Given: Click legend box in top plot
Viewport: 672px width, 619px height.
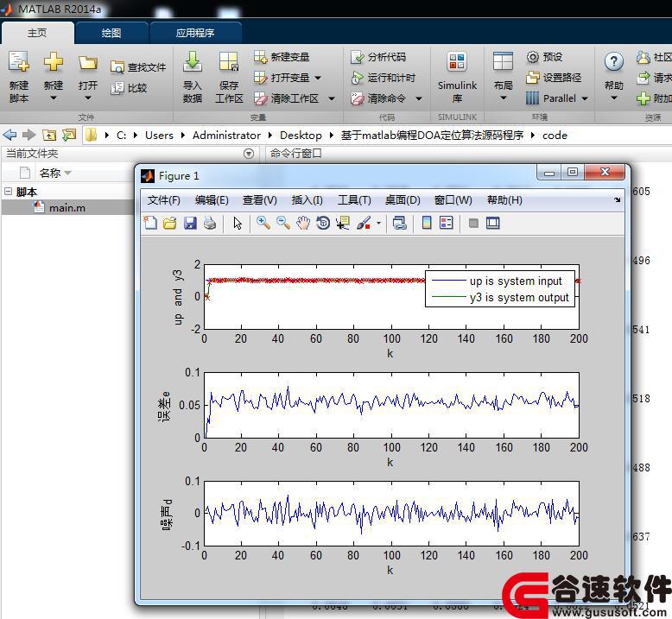Looking at the screenshot, I should pos(500,288).
